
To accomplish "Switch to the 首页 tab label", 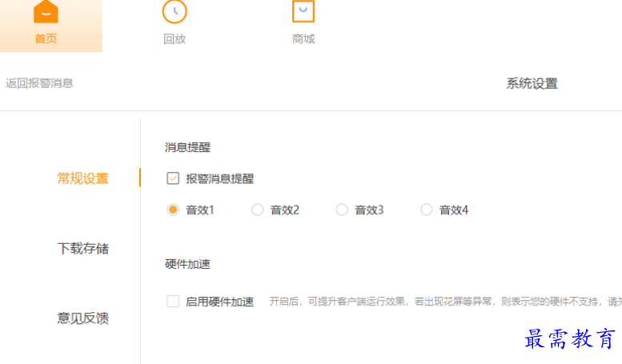I will click(x=46, y=39).
